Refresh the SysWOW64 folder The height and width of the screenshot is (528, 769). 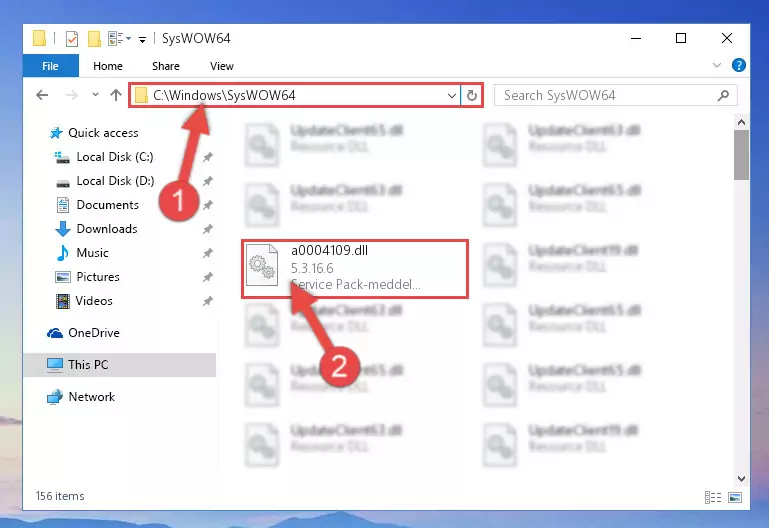(472, 95)
